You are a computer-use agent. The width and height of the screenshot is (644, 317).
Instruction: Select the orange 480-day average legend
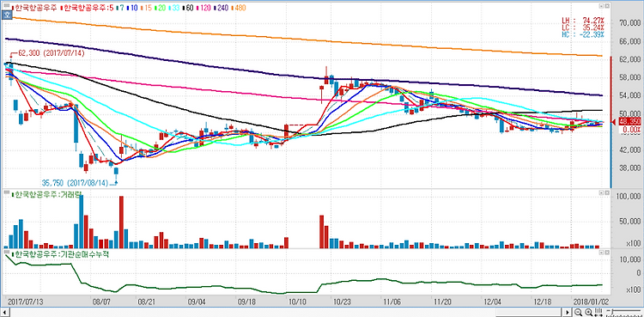coord(239,8)
